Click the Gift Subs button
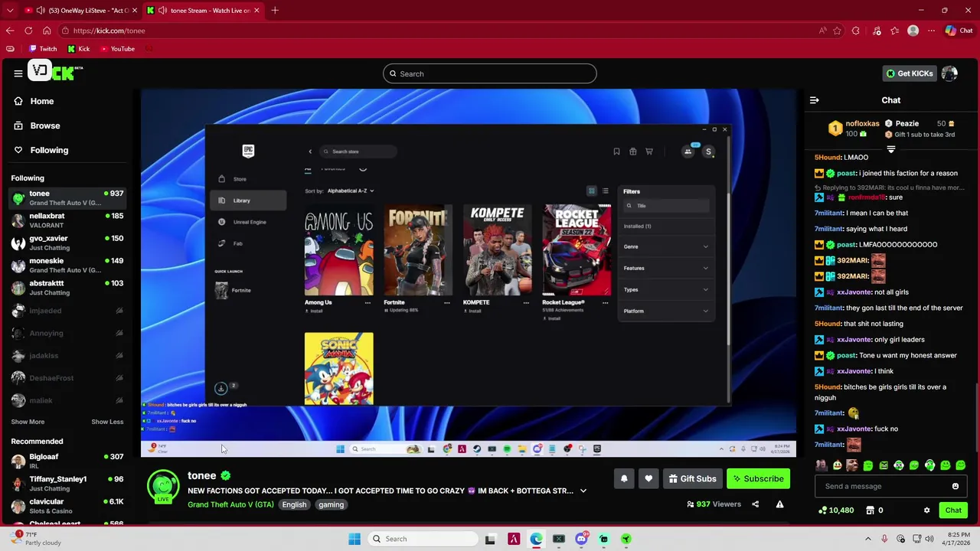Screen dimensions: 980x551 tap(692, 478)
